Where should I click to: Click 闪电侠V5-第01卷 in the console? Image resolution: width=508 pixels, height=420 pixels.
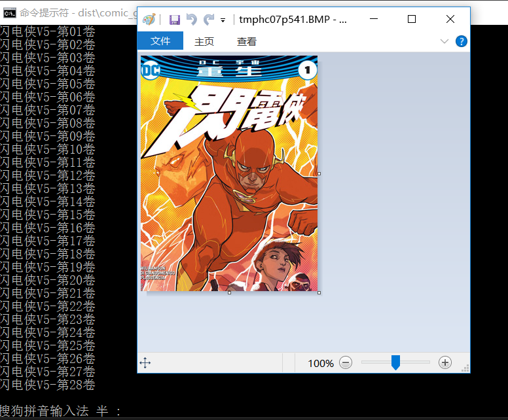(x=48, y=32)
